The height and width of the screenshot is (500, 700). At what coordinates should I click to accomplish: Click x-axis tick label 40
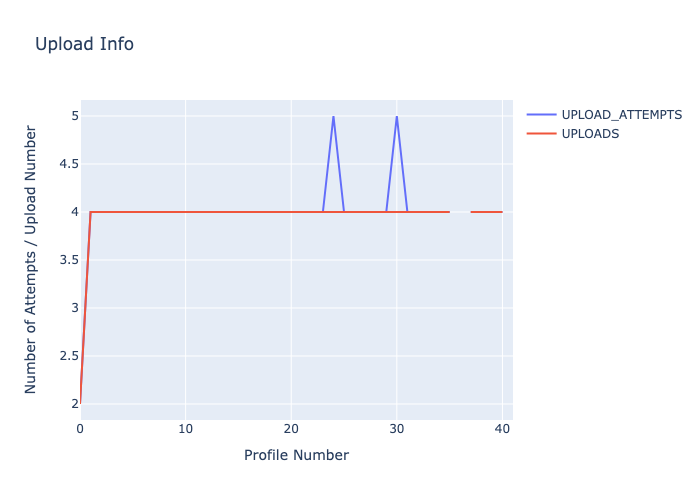(502, 428)
